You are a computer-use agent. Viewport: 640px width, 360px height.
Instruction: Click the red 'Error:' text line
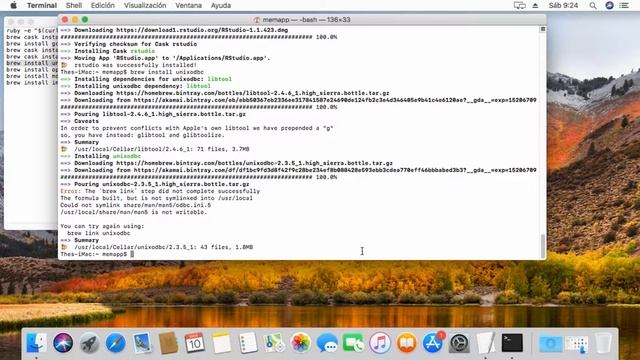tap(160, 191)
